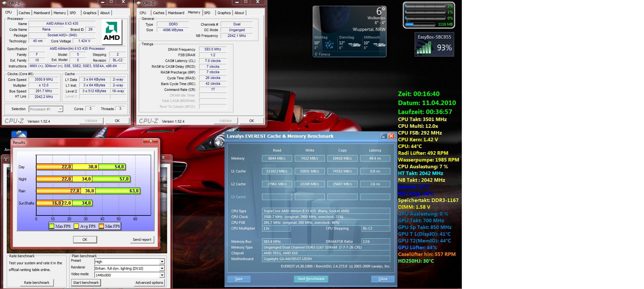Click the Wi-Fi signal bars in EasyBox gadget
This screenshot has width=644, height=289.
(x=424, y=48)
